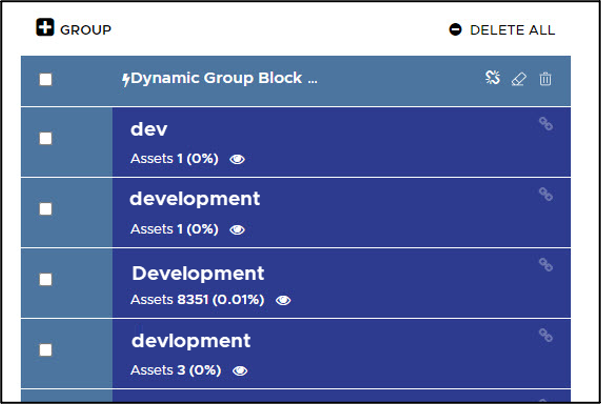Click Assets 3 (0%) text
Screen dimensions: 602x404
(176, 370)
